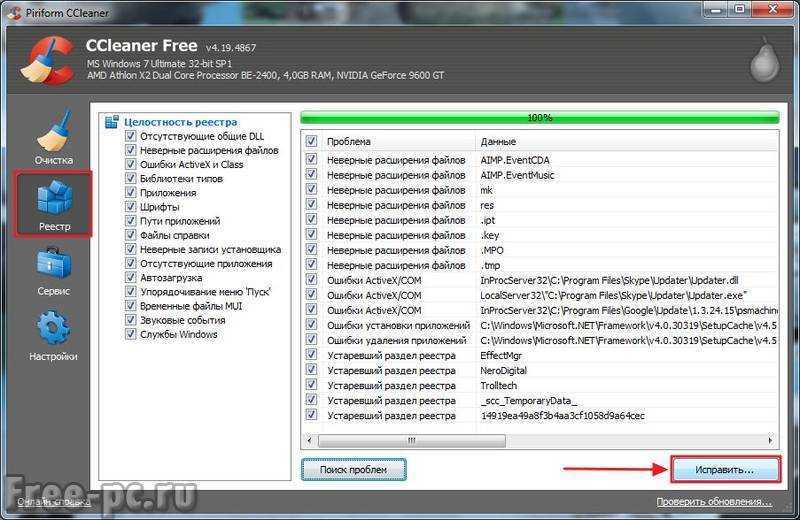
Task: Select the '.ipt' data cell
Action: point(488,220)
